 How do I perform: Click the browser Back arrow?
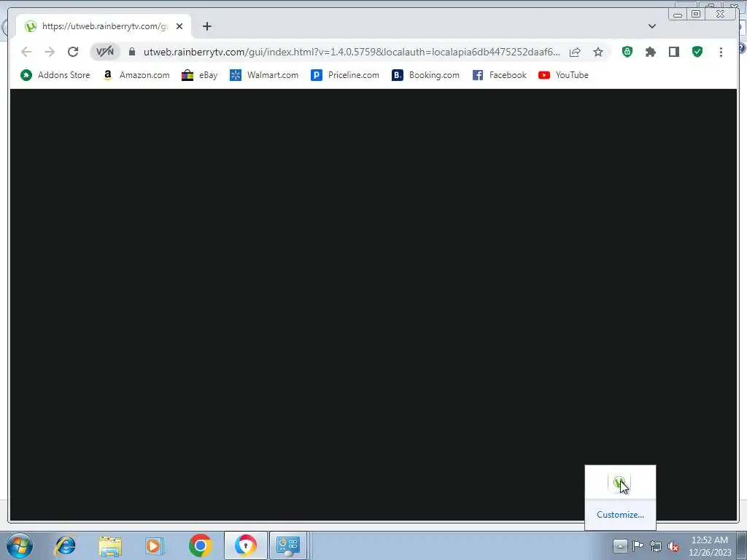[26, 52]
